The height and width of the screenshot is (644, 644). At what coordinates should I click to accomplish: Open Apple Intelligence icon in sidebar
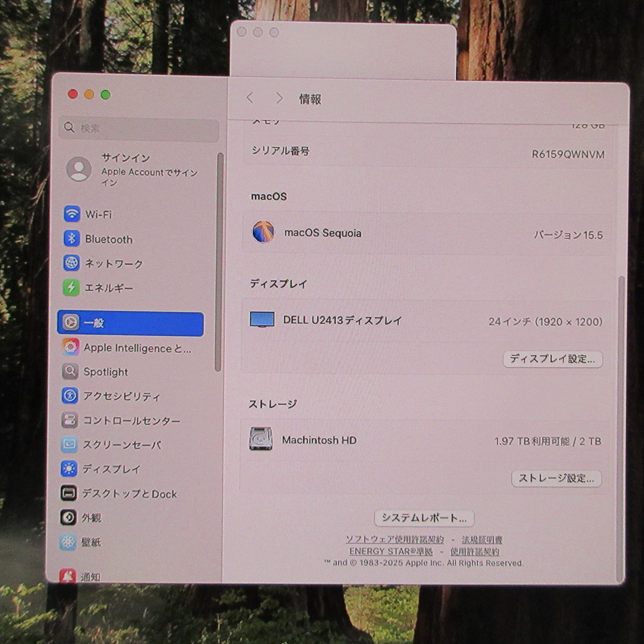[71, 347]
